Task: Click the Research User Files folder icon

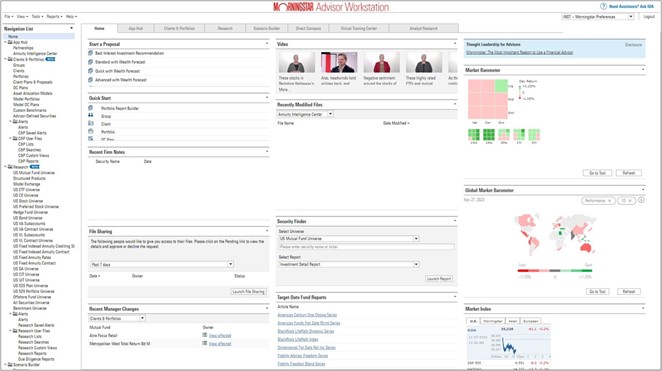Action: click(x=15, y=331)
